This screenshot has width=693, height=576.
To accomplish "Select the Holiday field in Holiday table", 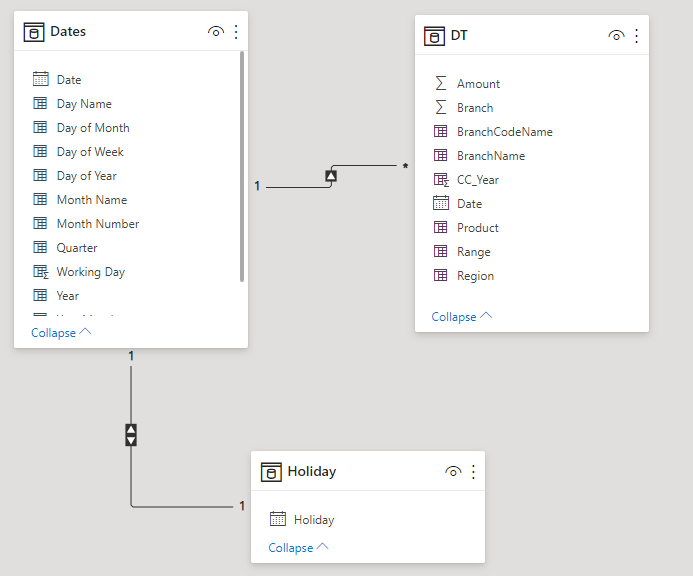I will tap(314, 520).
